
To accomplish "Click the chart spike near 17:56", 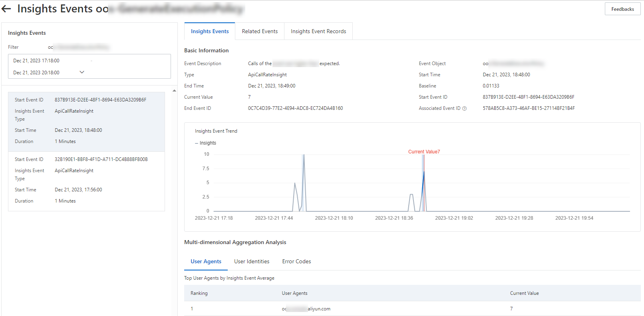I will click(x=304, y=183).
